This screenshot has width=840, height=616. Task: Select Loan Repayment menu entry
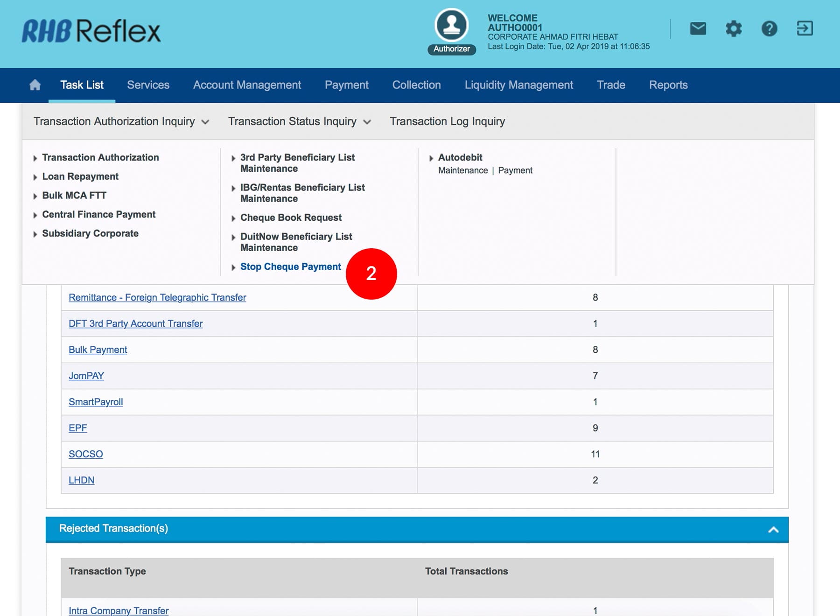[80, 176]
